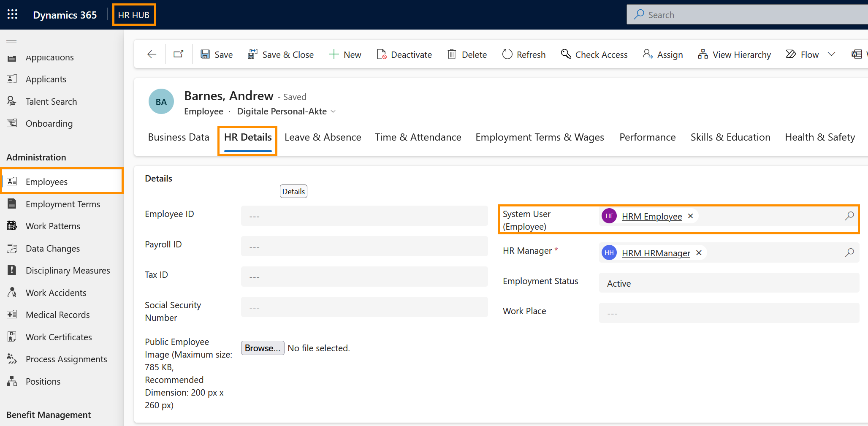
Task: Expand the Flow dropdown chevron
Action: pos(831,54)
